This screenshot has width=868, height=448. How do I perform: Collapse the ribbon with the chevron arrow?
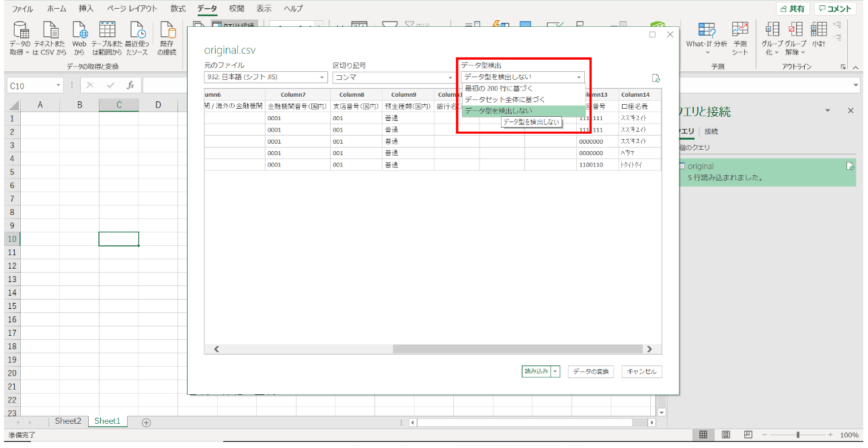pyautogui.click(x=856, y=67)
